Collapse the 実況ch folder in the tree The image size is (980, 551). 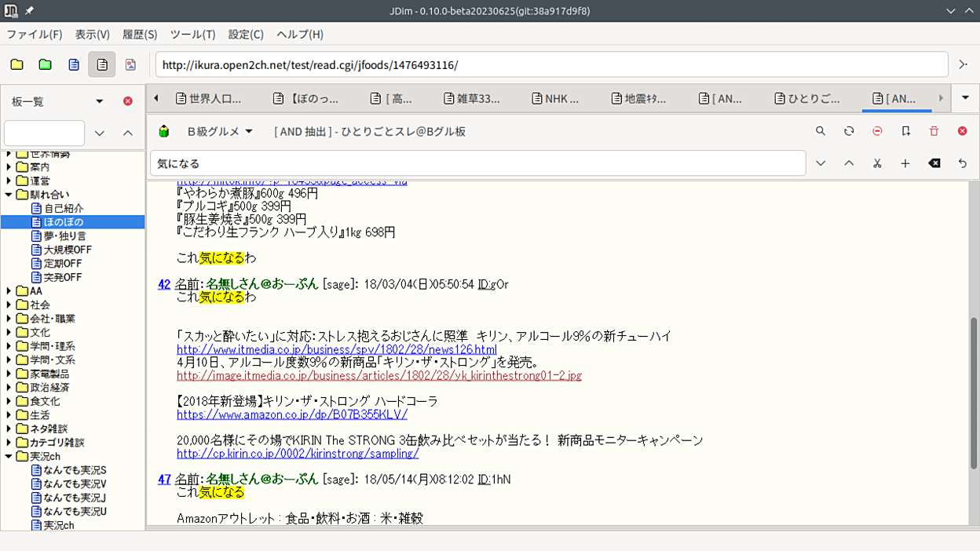9,456
